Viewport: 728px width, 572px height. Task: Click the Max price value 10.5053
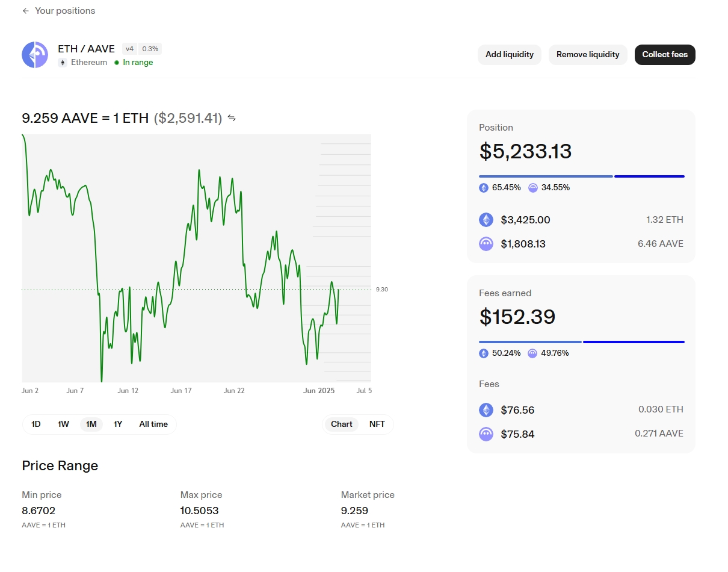[x=199, y=511]
